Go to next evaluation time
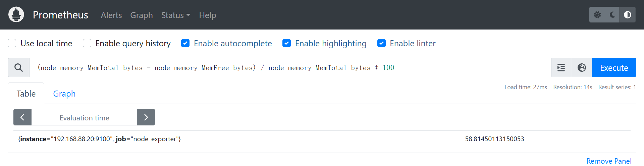644x166 pixels. pyautogui.click(x=146, y=117)
